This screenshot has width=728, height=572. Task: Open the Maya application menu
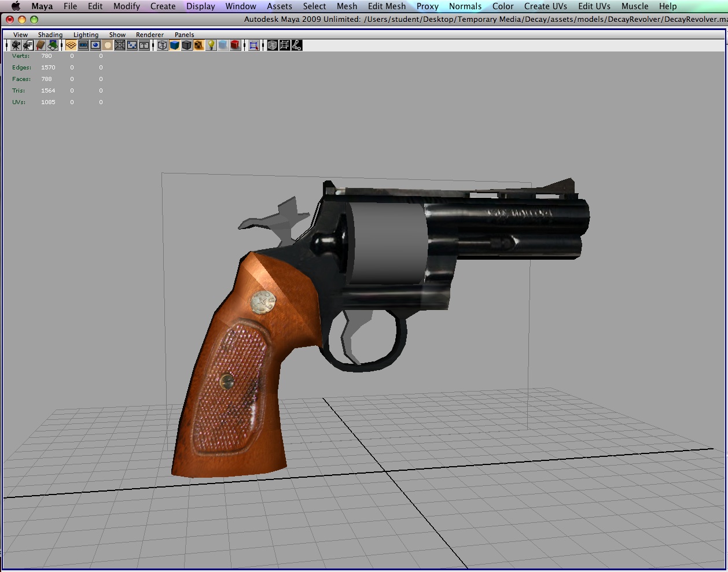coord(42,6)
